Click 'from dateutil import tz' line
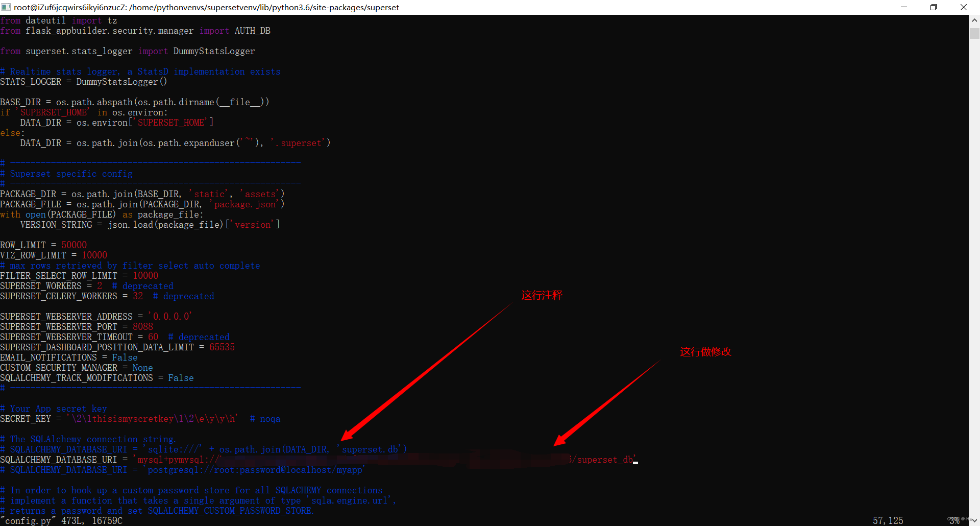Viewport: 980px width, 526px height. click(59, 20)
